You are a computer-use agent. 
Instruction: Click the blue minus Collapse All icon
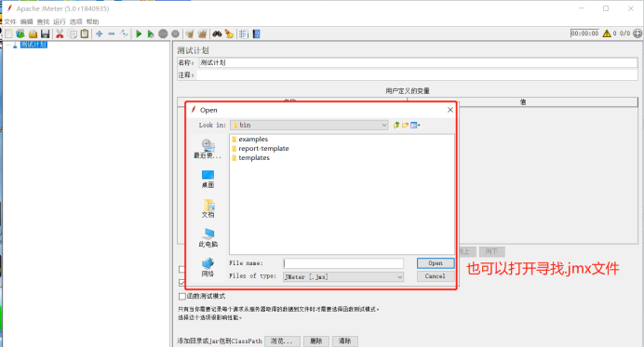click(x=112, y=33)
